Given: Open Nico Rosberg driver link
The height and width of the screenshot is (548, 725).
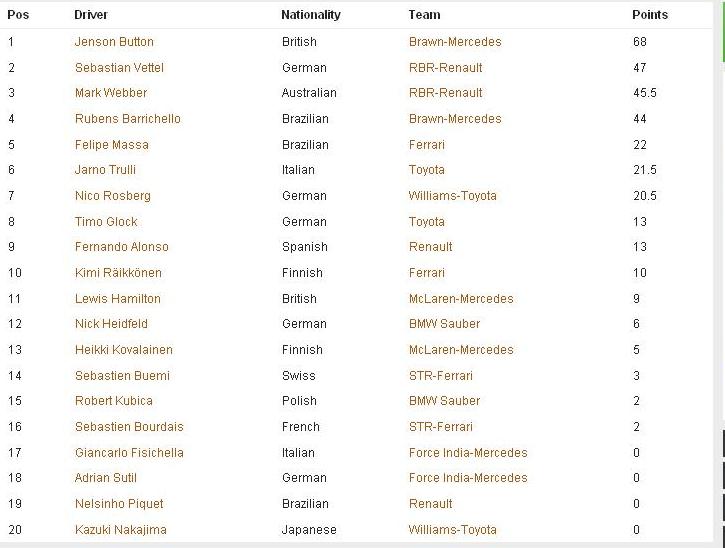Looking at the screenshot, I should [113, 196].
